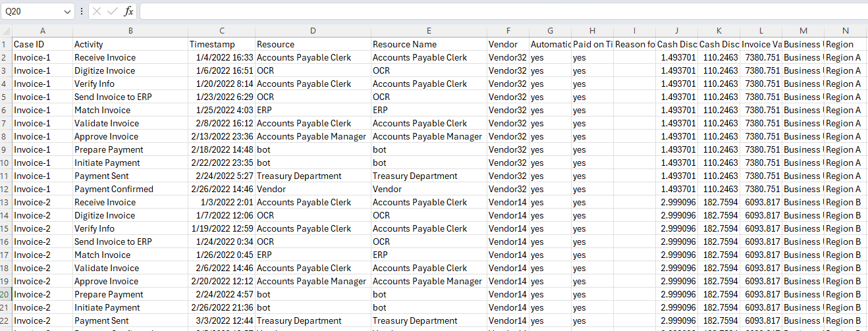Click the 'Invoice-2' cell in row 20
The width and height of the screenshot is (868, 331).
point(42,294)
